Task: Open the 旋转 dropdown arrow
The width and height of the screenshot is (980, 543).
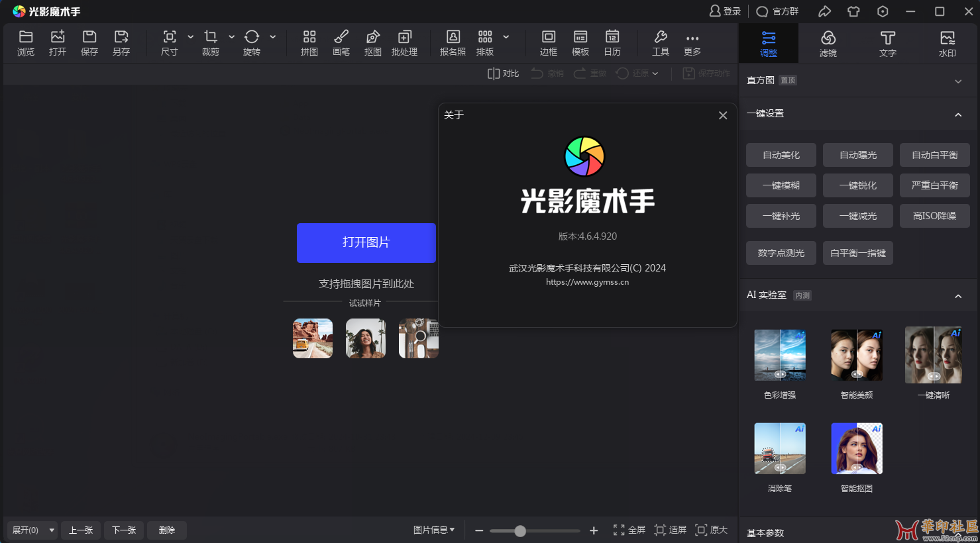Action: (272, 37)
